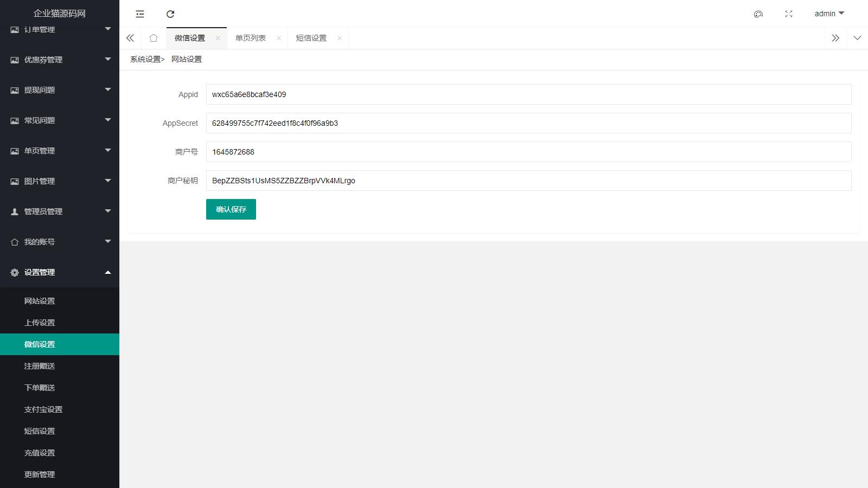Focus the 商户号 input field
Viewport: 868px width, 488px height.
(x=528, y=152)
